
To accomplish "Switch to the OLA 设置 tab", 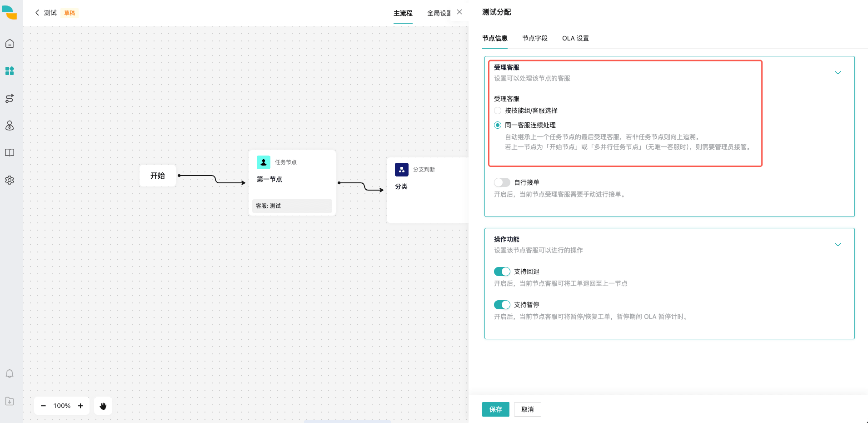I will tap(575, 38).
